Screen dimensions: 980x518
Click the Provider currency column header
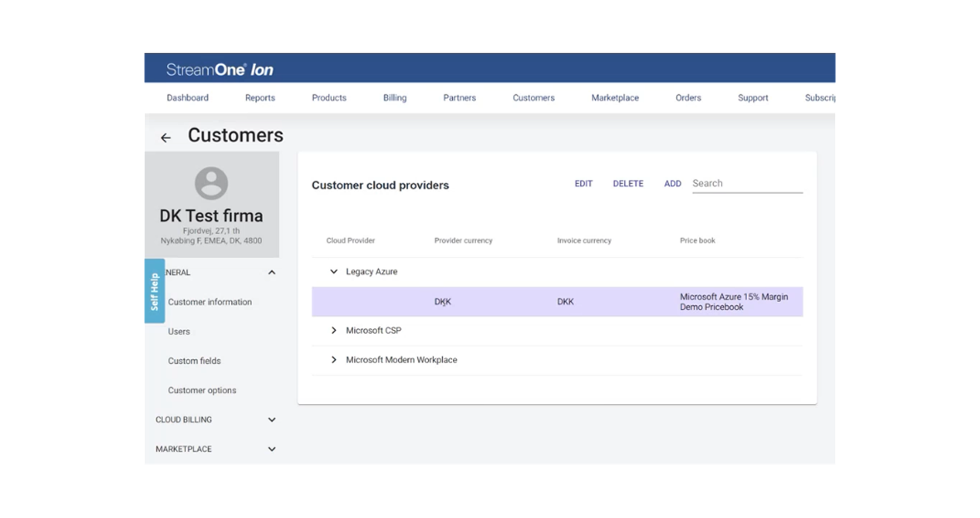(x=463, y=240)
